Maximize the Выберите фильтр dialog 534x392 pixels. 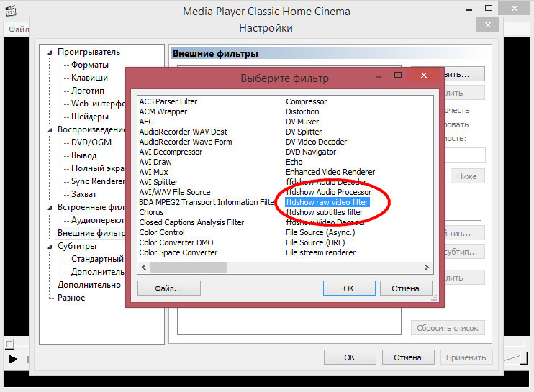(x=398, y=76)
